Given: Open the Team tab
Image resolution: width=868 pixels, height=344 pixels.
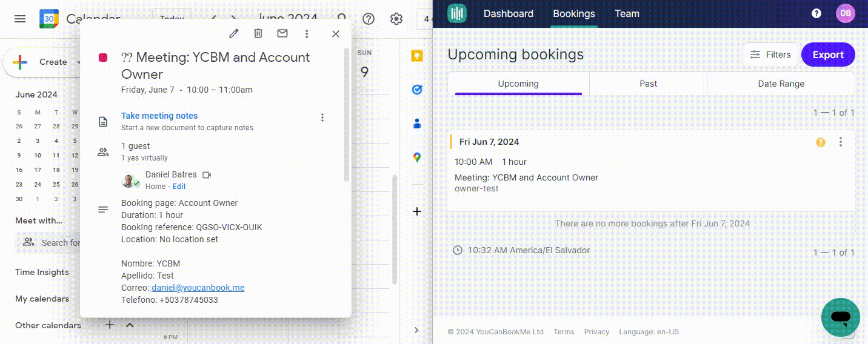Looking at the screenshot, I should [627, 13].
